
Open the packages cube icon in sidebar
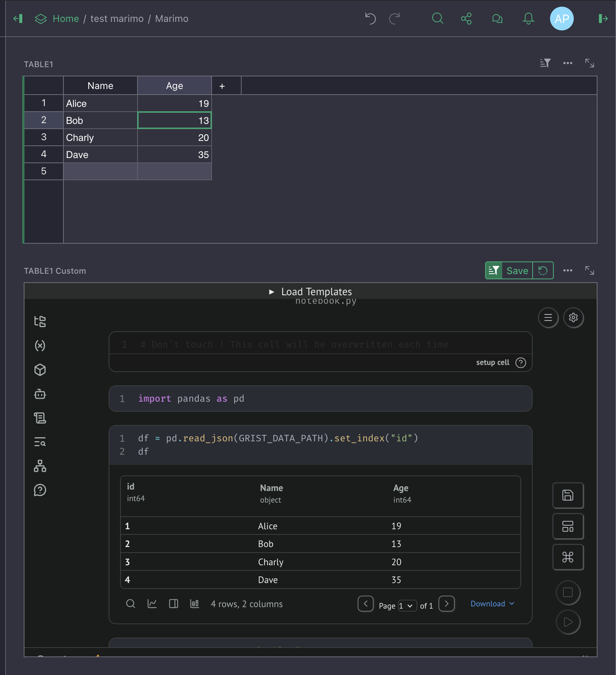(40, 370)
